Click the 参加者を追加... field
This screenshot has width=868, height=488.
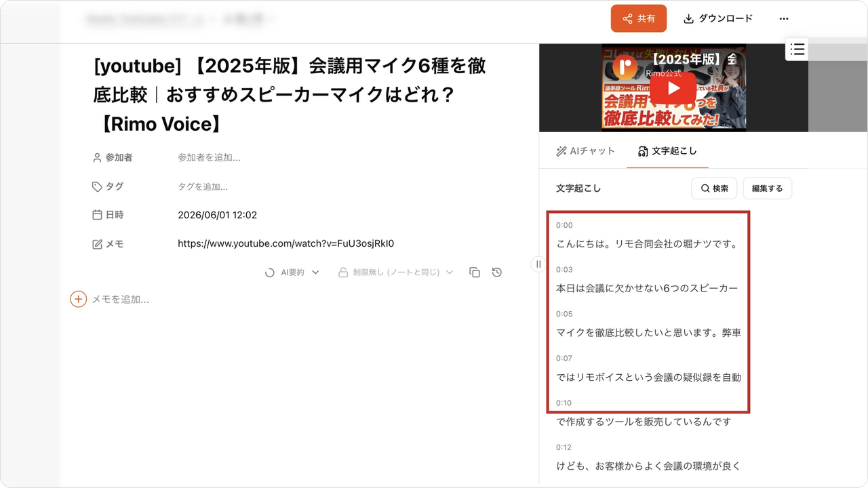point(209,157)
